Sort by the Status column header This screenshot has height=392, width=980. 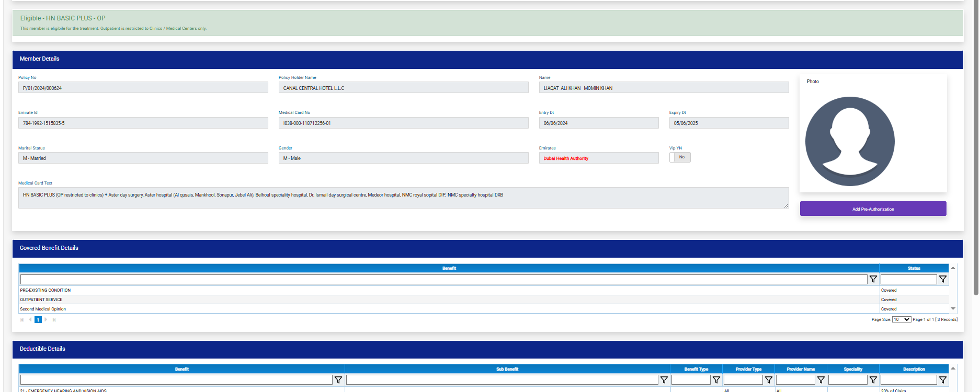[914, 268]
